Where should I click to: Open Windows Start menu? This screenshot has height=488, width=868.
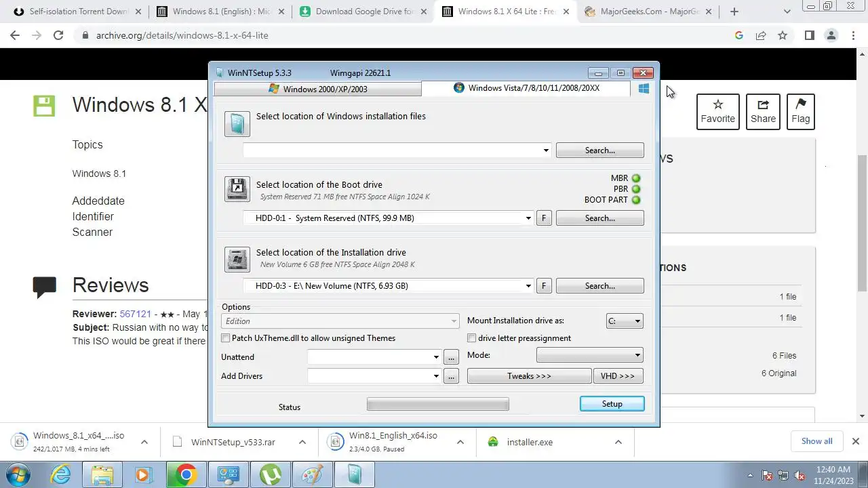[18, 475]
